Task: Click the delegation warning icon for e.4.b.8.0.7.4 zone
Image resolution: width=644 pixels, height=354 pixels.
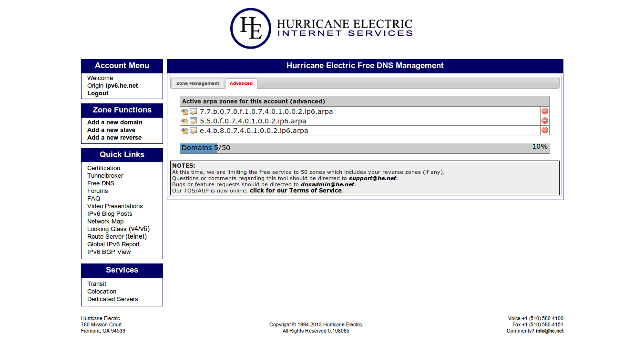Action: [184, 131]
